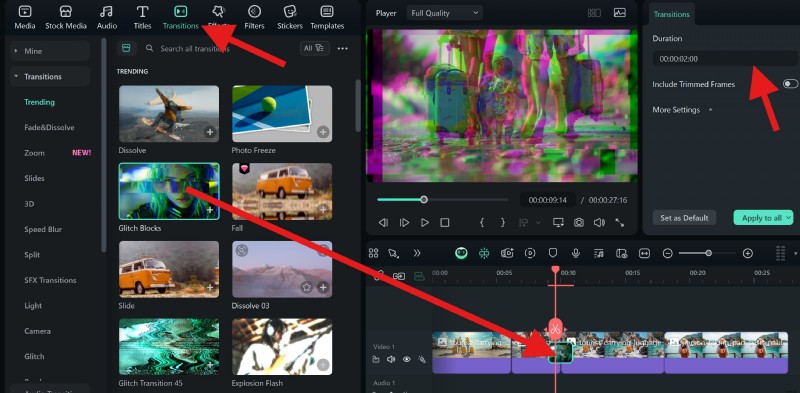This screenshot has width=800, height=393.
Task: Select Fade&Dissolve category
Action: [x=49, y=128]
